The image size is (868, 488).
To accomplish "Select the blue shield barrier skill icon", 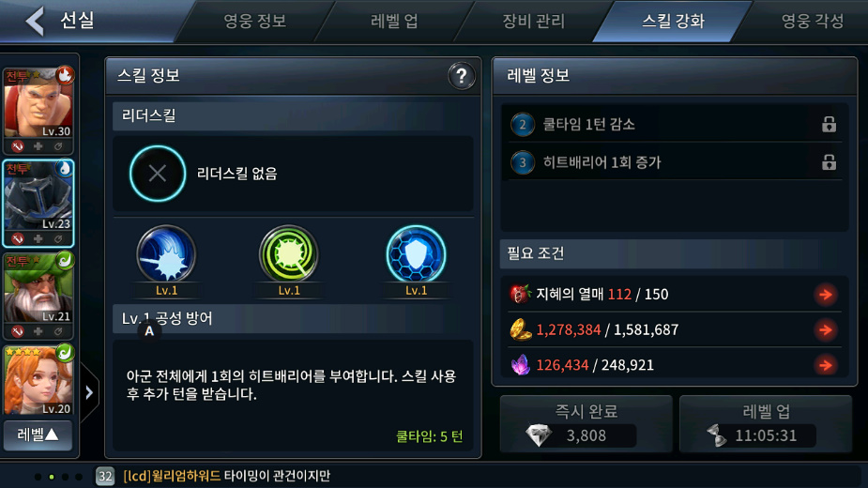I will [416, 254].
